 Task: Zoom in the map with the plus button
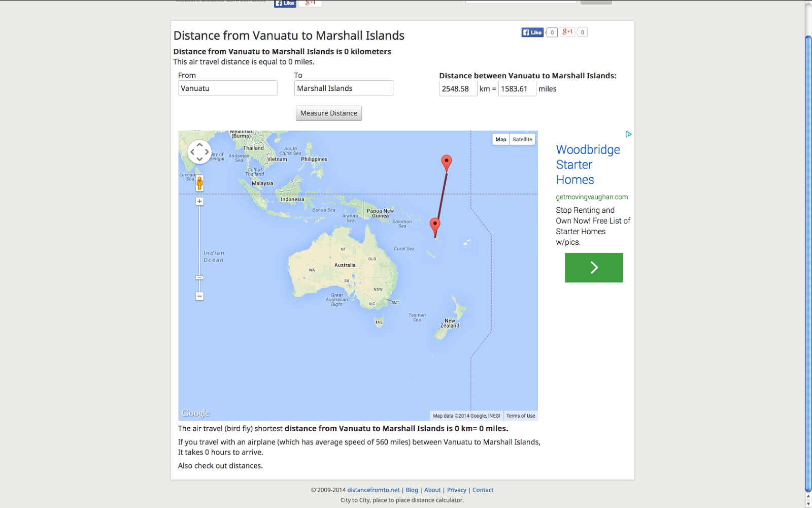[x=199, y=202]
